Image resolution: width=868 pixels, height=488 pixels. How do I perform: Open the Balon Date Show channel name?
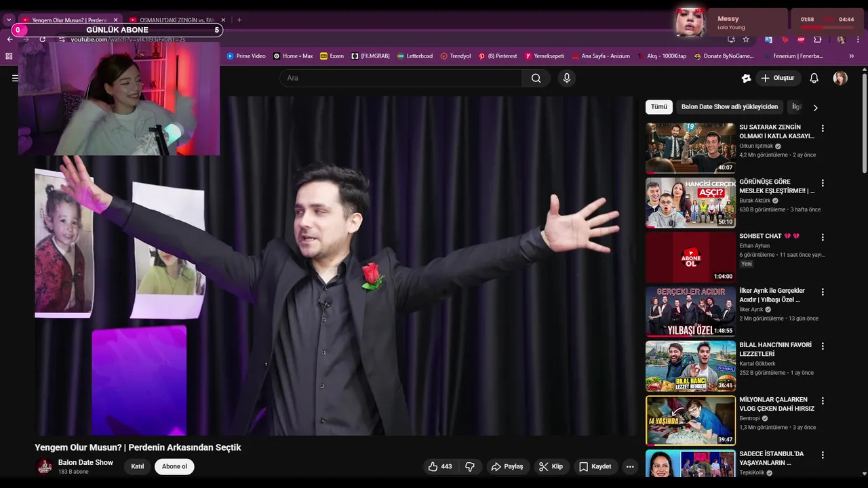(85, 462)
